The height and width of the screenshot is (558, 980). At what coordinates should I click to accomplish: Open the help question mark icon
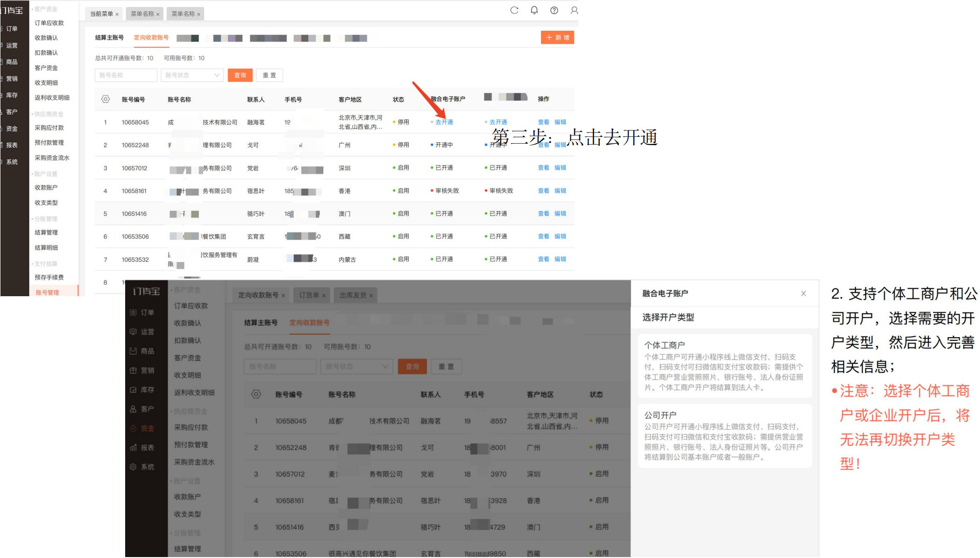pyautogui.click(x=554, y=10)
